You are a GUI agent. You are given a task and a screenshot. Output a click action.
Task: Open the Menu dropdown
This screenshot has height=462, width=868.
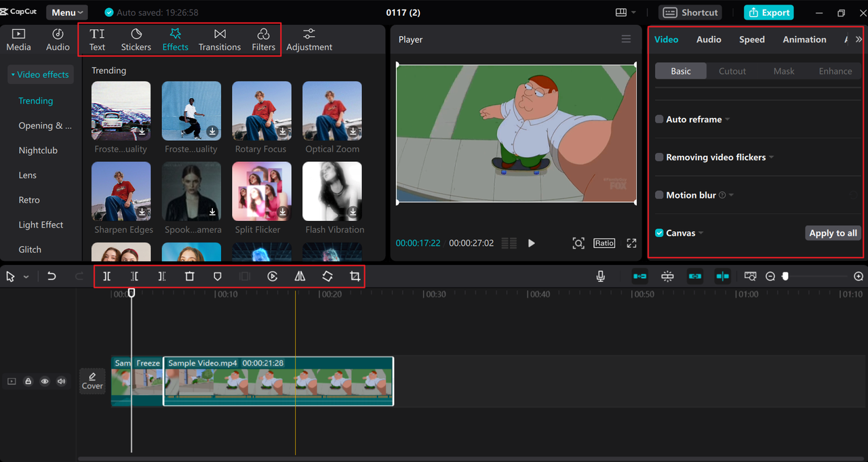coord(67,12)
